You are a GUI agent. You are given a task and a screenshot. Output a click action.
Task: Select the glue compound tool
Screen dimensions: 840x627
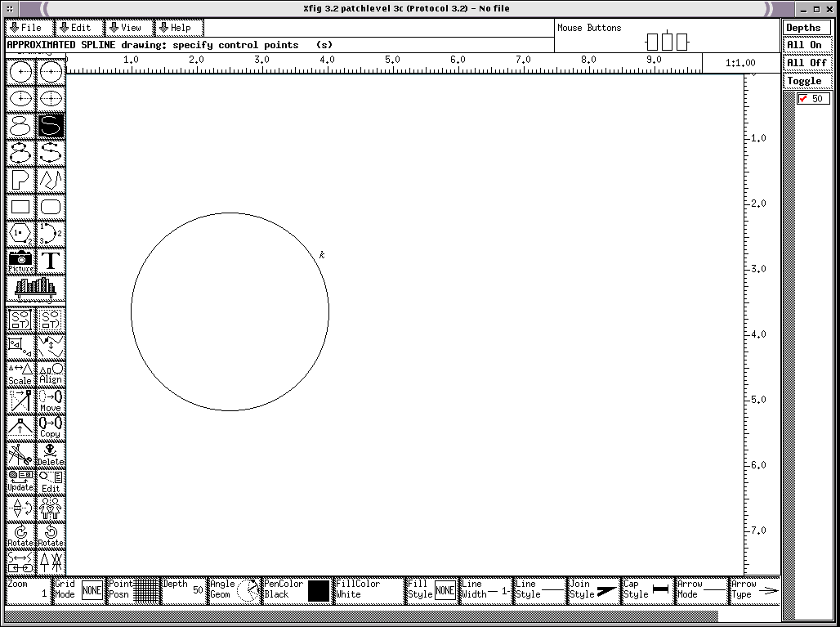pyautogui.click(x=20, y=320)
